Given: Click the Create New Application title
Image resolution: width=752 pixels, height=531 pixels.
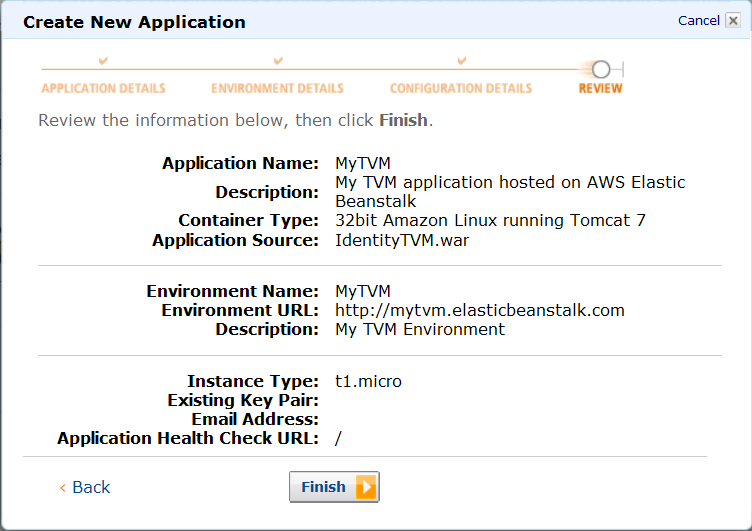Looking at the screenshot, I should coord(134,22).
